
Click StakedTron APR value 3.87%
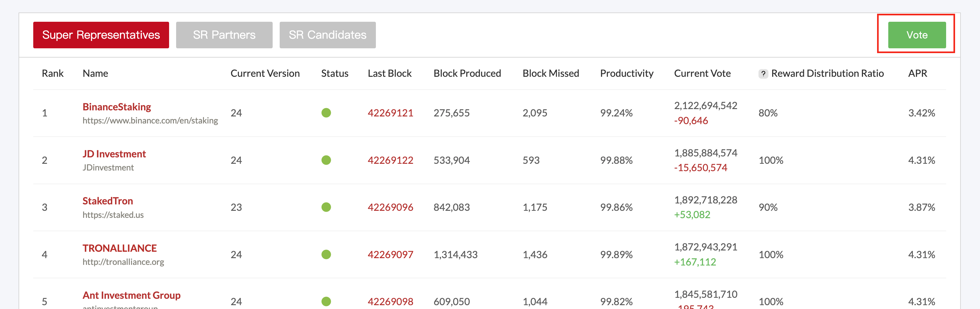[x=922, y=207]
